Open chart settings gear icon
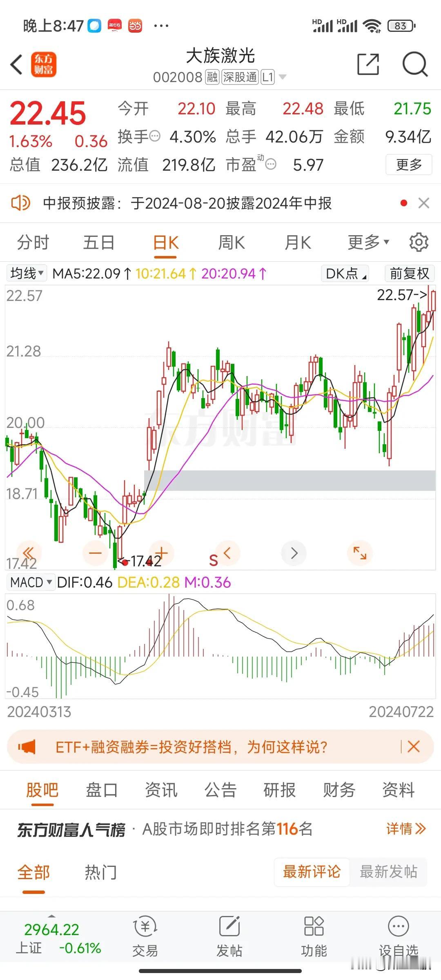The height and width of the screenshot is (980, 441). tap(419, 242)
